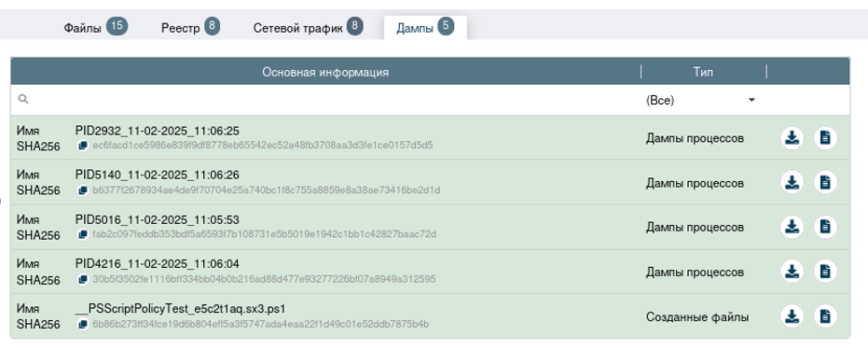Click the 15 count badge on Файлы

coord(117,25)
